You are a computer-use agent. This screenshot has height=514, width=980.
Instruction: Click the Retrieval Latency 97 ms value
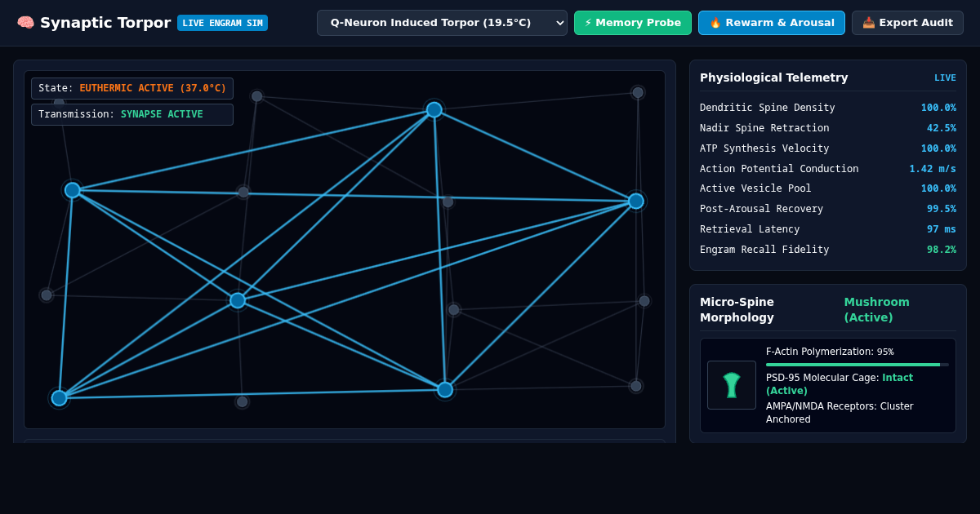(x=942, y=229)
